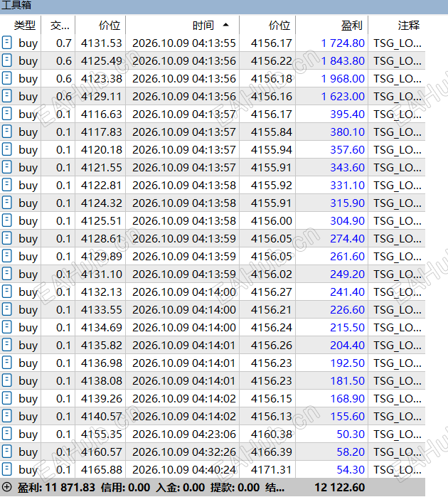Click document icon of 4128.61 buy order
Screen dimensions: 448x502
click(6, 238)
